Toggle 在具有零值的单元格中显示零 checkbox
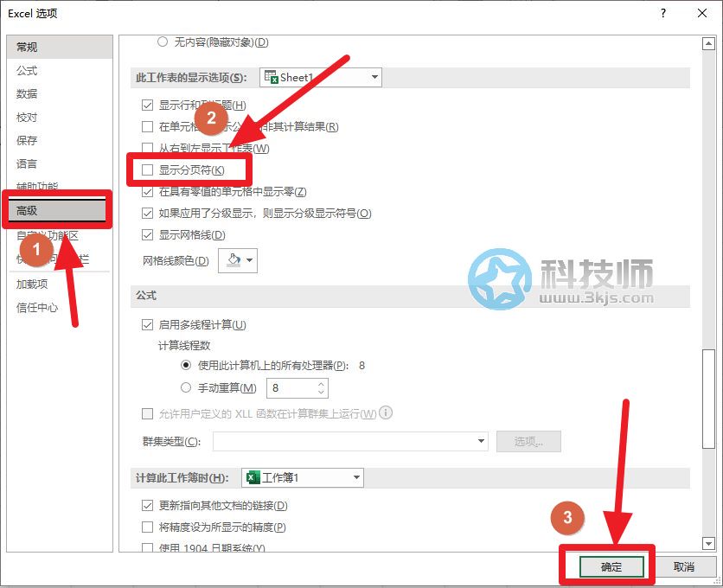The image size is (723, 588). (147, 192)
